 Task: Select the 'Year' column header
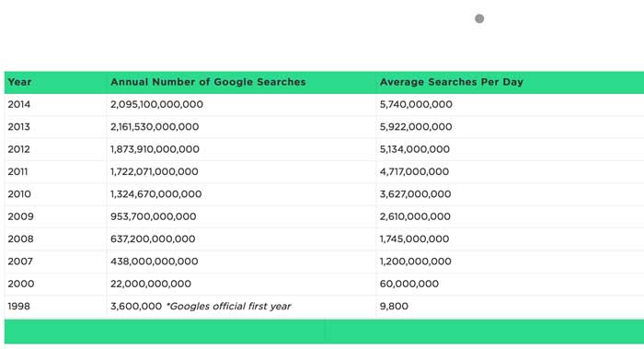click(19, 82)
